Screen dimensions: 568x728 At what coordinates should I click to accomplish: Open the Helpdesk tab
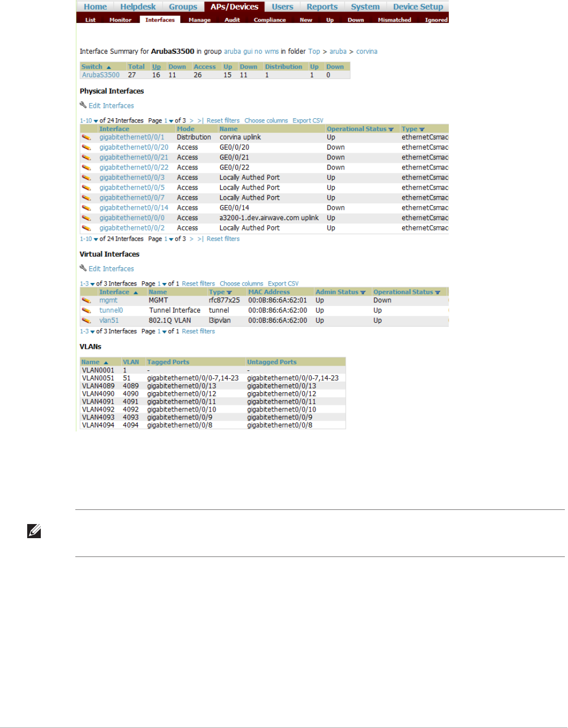(138, 7)
